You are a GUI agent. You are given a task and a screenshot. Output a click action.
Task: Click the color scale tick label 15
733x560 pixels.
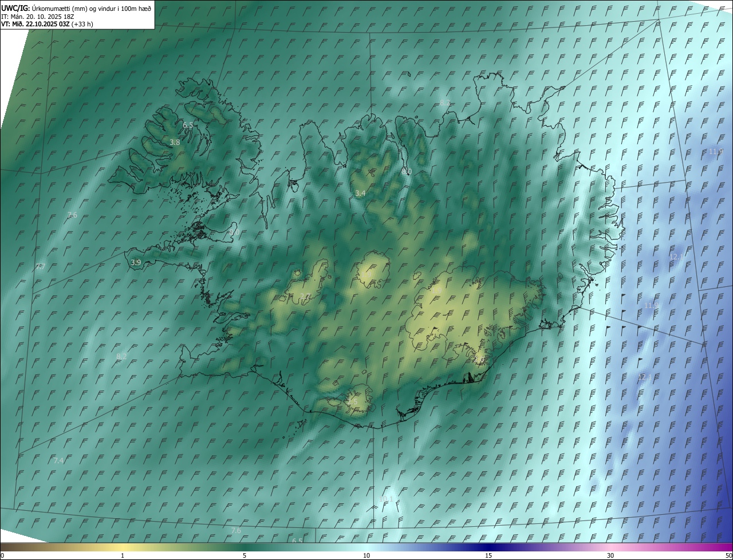488,555
